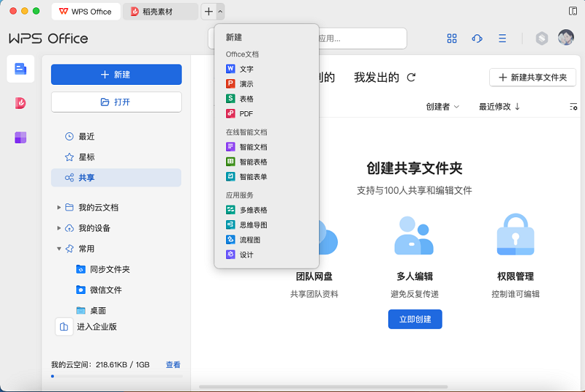
Task: Click 新建共享文件夹 button
Action: click(x=533, y=78)
